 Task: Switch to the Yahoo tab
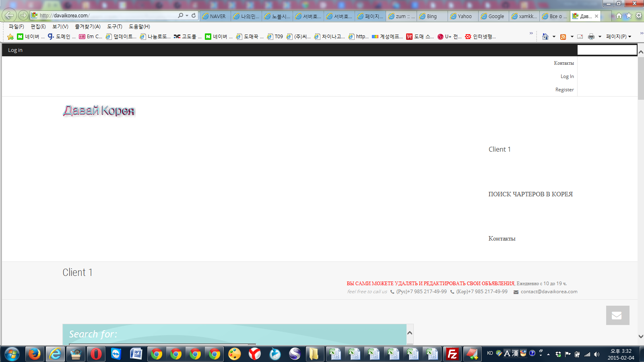463,16
